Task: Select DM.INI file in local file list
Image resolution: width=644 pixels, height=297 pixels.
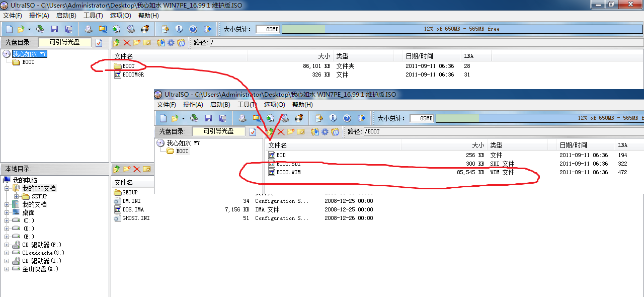Action: (131, 201)
